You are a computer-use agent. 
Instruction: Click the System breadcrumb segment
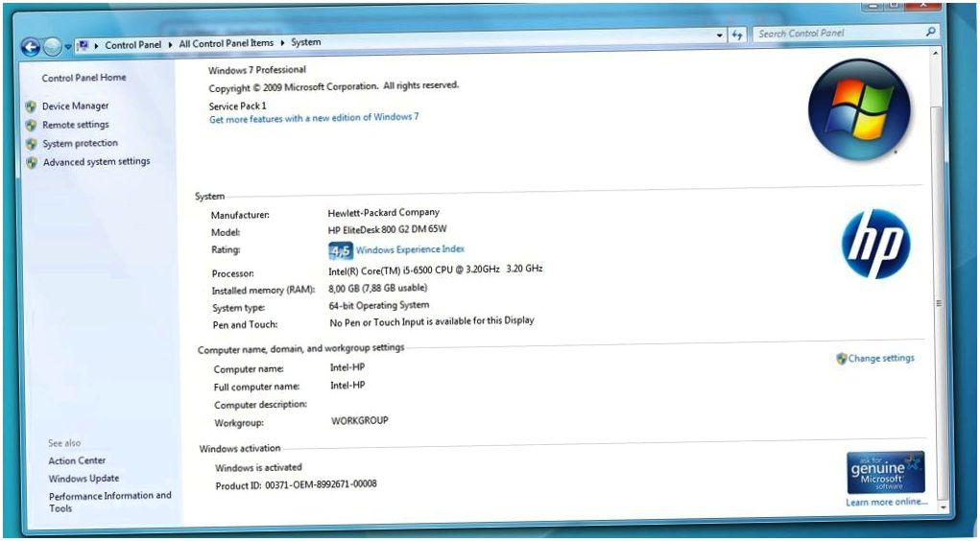coord(306,42)
